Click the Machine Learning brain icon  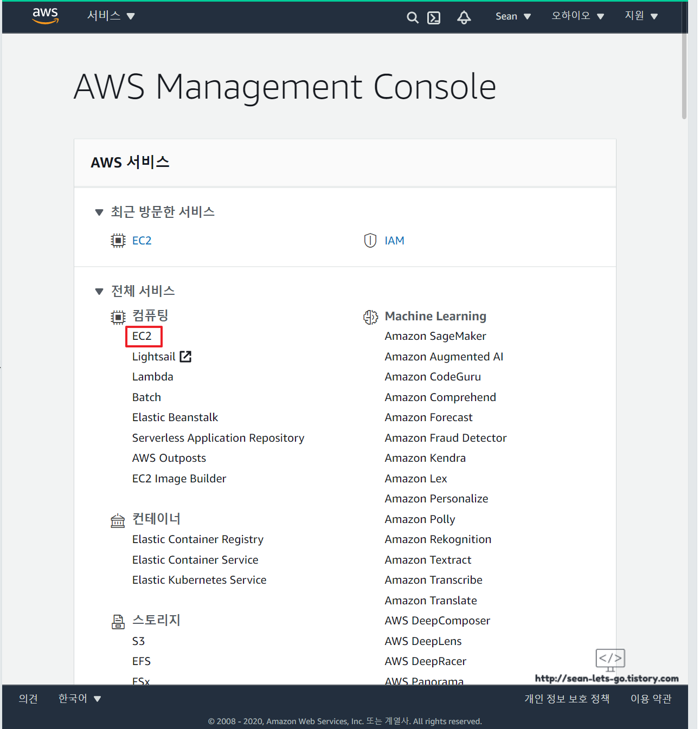coord(370,317)
